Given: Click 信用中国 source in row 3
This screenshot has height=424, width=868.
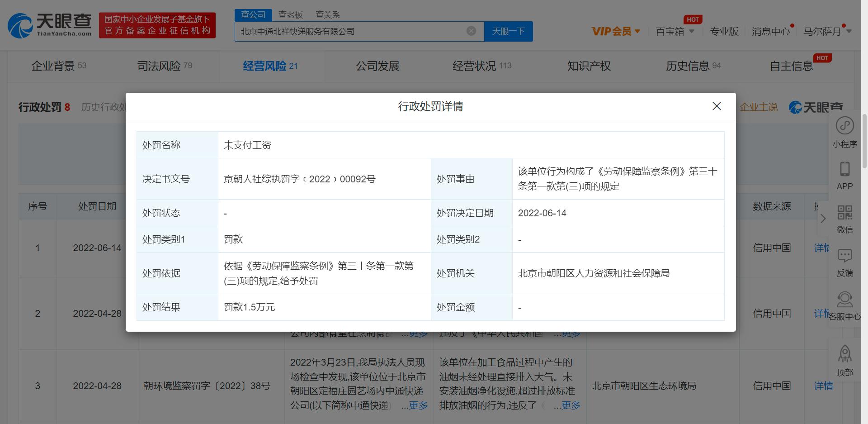Looking at the screenshot, I should pos(772,386).
